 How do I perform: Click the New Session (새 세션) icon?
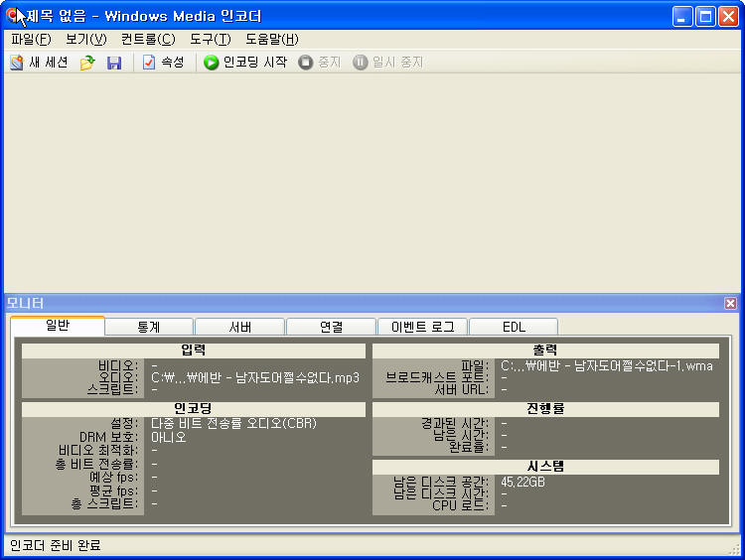17,63
